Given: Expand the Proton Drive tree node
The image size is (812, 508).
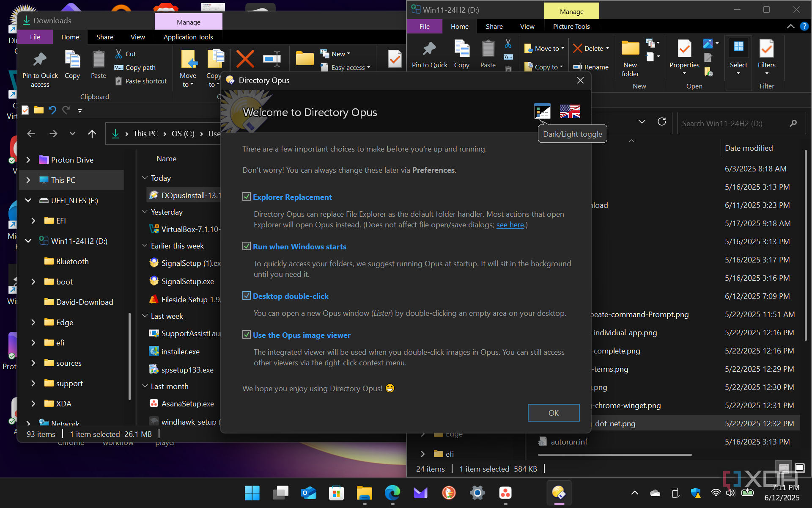Looking at the screenshot, I should pos(28,160).
